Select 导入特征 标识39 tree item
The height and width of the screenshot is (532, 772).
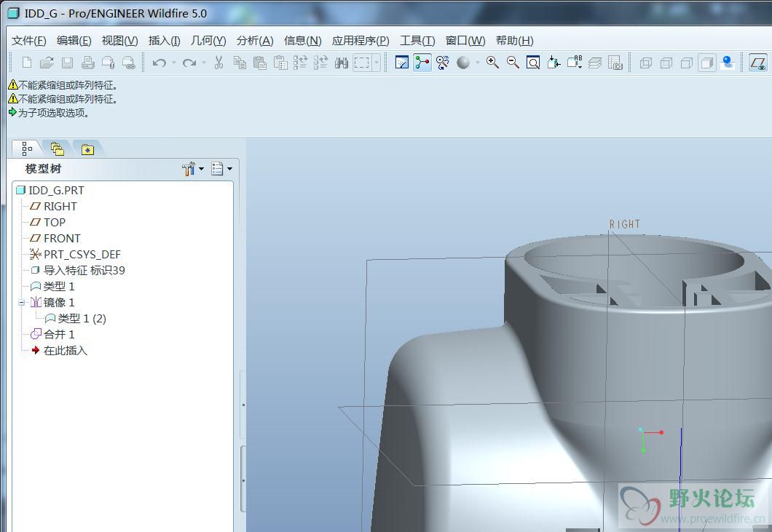click(x=77, y=270)
